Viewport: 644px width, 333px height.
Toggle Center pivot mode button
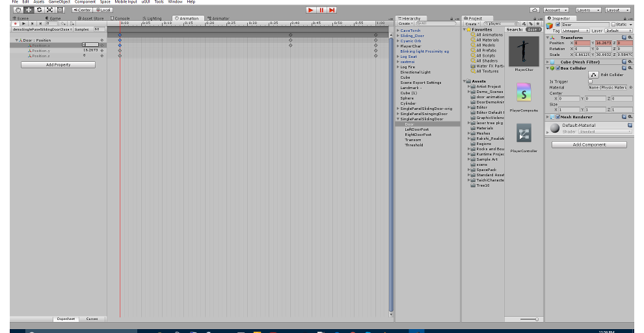click(82, 10)
